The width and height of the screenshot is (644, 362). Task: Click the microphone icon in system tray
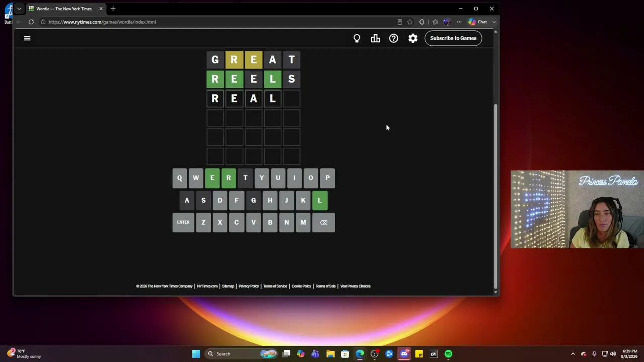[x=594, y=354]
